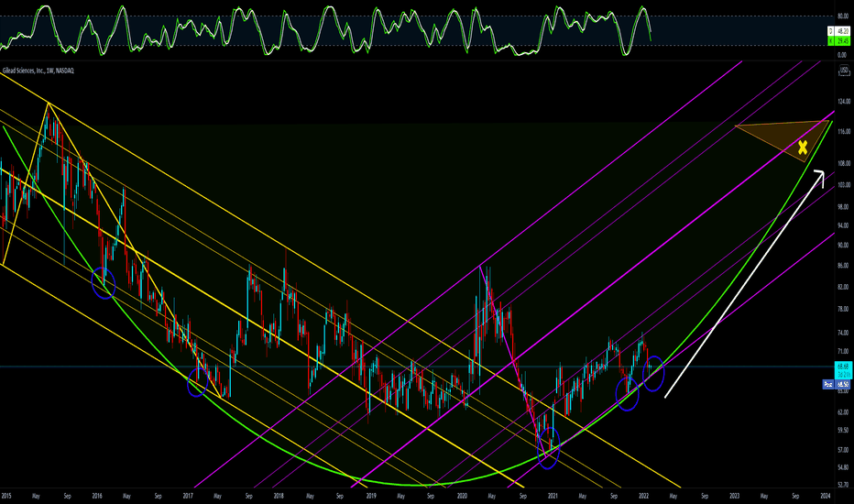Click the 90.00 price axis label
Screen dimensions: 854x504
pos(843,246)
